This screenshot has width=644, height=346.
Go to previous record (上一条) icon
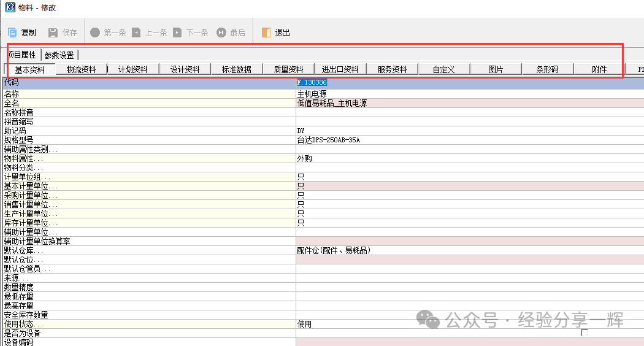tap(136, 33)
